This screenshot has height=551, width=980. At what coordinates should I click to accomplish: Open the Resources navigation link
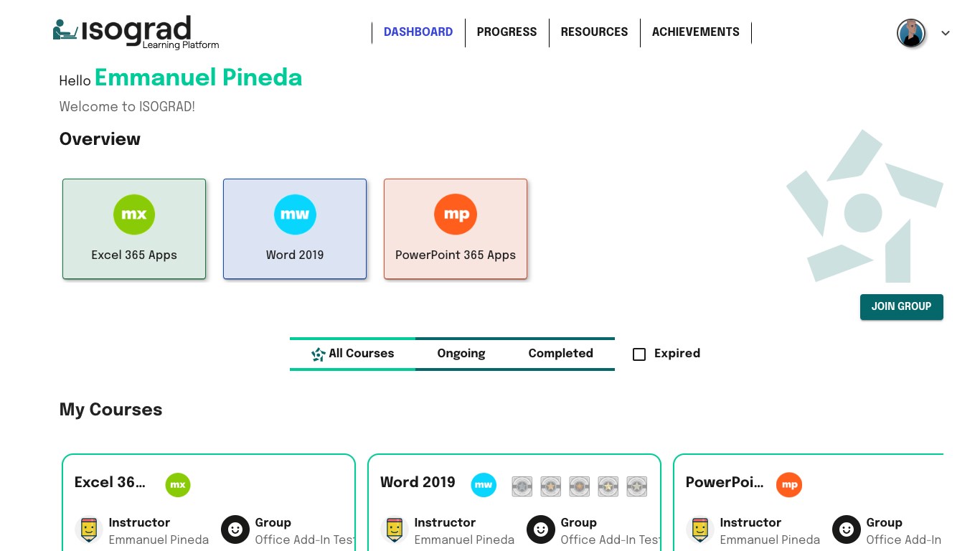coord(594,32)
